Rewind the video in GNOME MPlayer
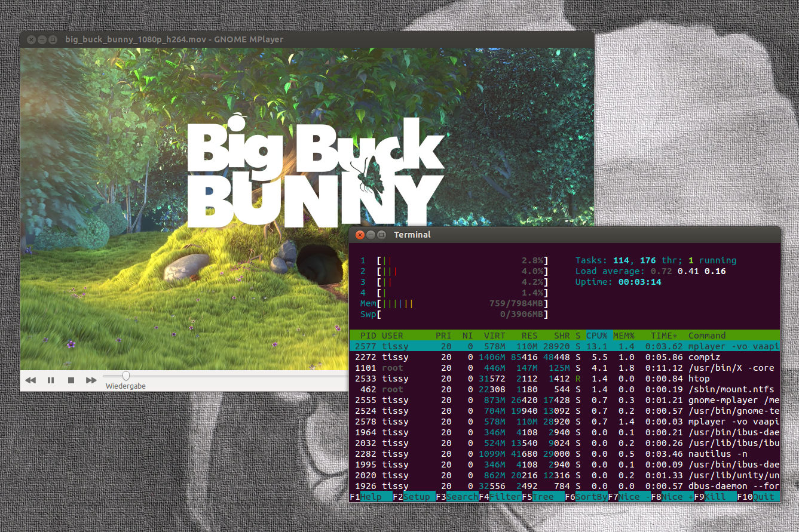The height and width of the screenshot is (532, 799). point(30,380)
